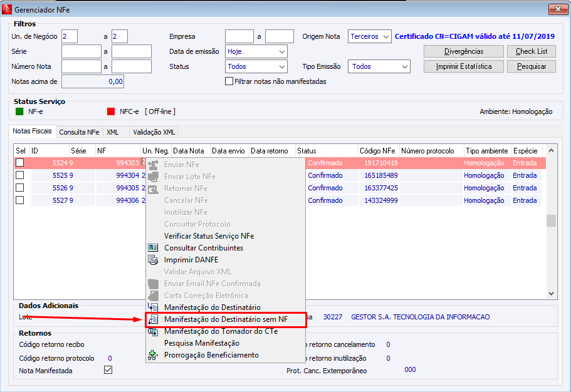Click the Gerenciador NFe title bar app icon
571x392 pixels.
pos(6,9)
